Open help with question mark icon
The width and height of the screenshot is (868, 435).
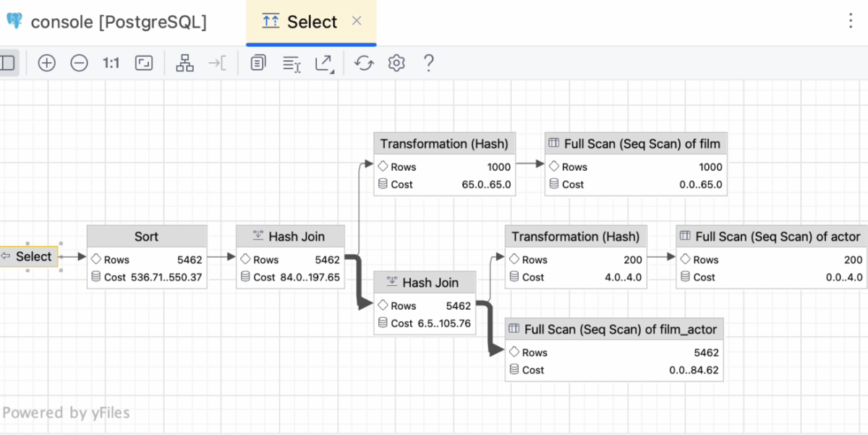pos(428,64)
